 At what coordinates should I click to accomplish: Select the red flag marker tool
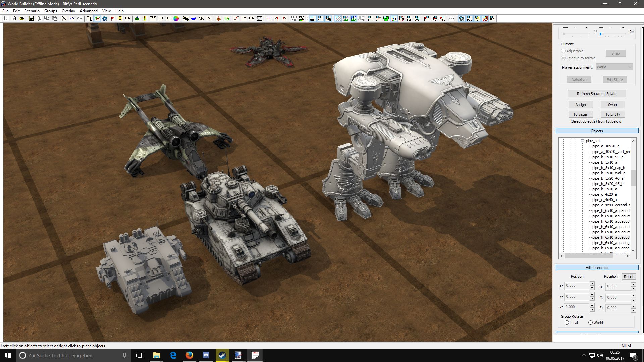112,19
